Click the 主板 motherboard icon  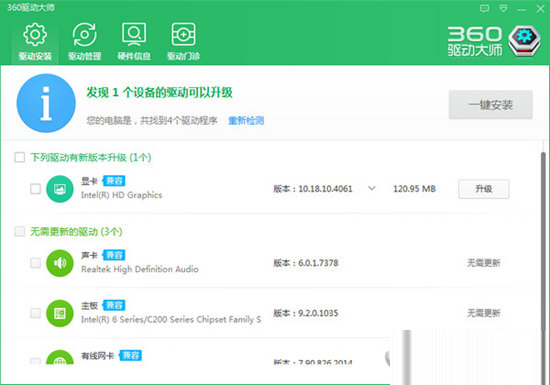click(x=60, y=313)
